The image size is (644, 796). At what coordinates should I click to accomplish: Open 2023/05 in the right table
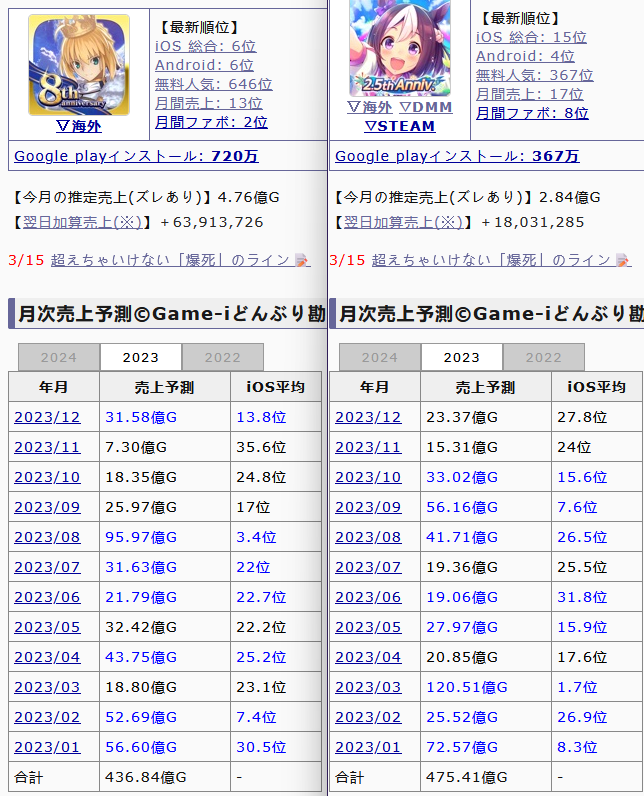click(368, 627)
